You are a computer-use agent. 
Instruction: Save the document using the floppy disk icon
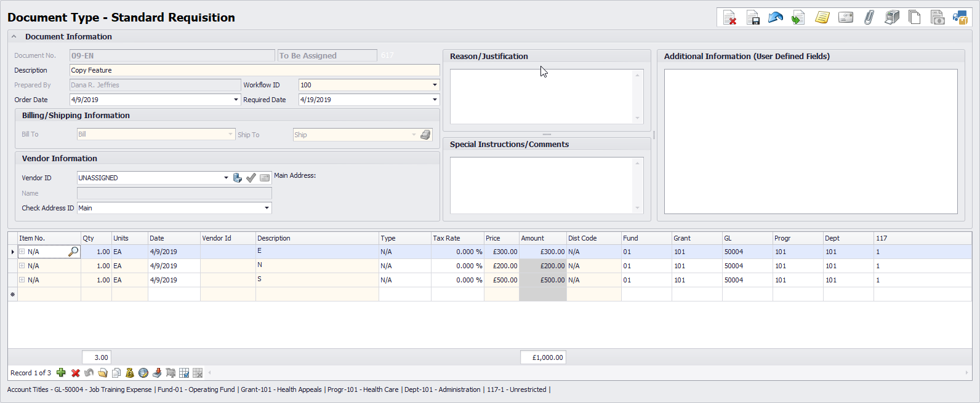pos(752,18)
